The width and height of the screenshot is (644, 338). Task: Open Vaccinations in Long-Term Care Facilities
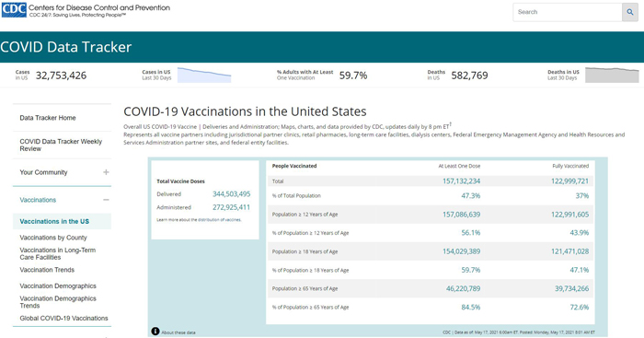click(x=57, y=253)
